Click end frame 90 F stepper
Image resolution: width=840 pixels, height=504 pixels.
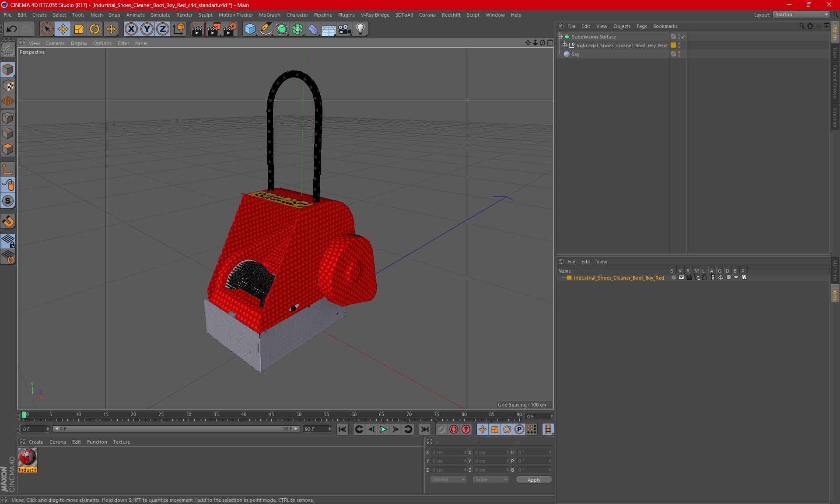(329, 429)
